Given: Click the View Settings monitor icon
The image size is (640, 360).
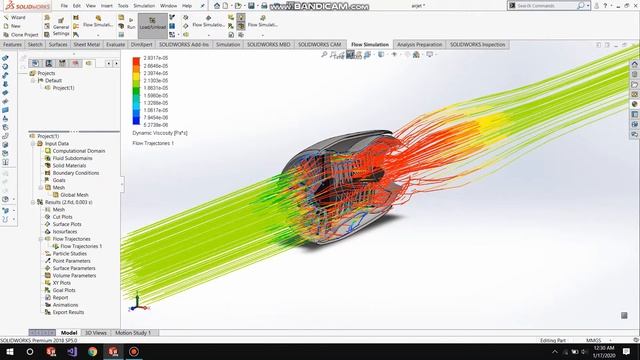Looking at the screenshot, I should [429, 54].
